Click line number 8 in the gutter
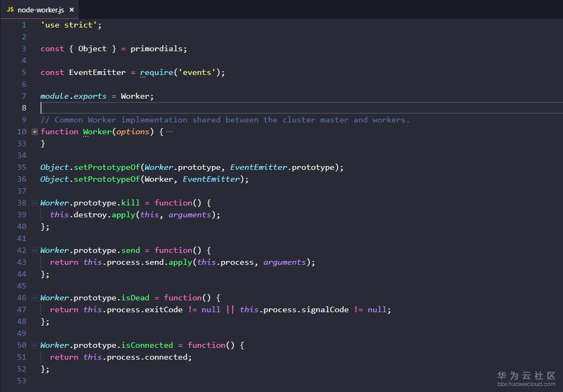 click(x=24, y=108)
